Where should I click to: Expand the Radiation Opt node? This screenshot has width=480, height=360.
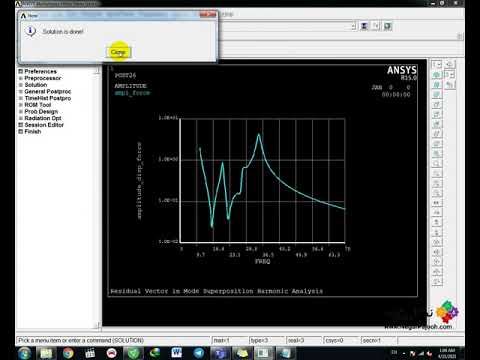pos(20,118)
